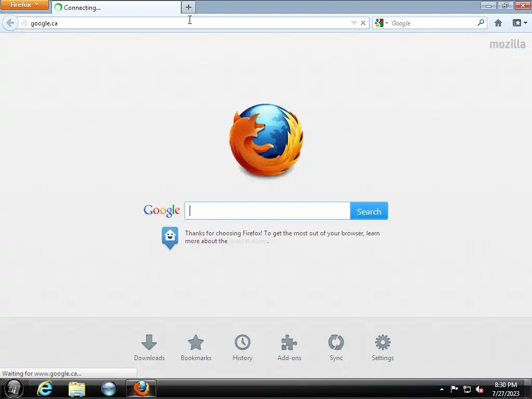Open Downloads from the bottom launcher
Viewport: 532px width, 399px height.
149,348
